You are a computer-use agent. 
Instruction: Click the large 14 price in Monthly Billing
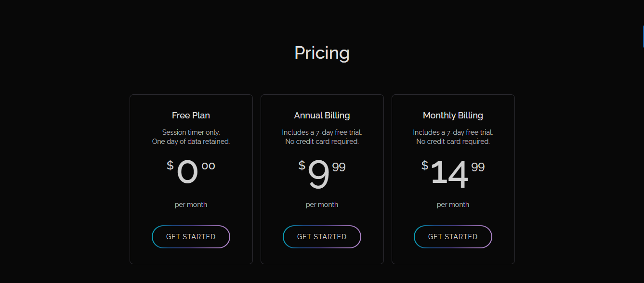(x=449, y=173)
